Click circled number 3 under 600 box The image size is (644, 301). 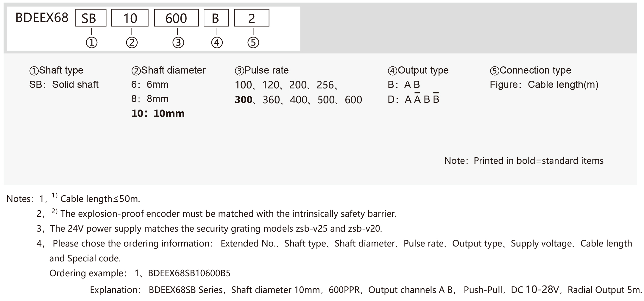(x=178, y=43)
